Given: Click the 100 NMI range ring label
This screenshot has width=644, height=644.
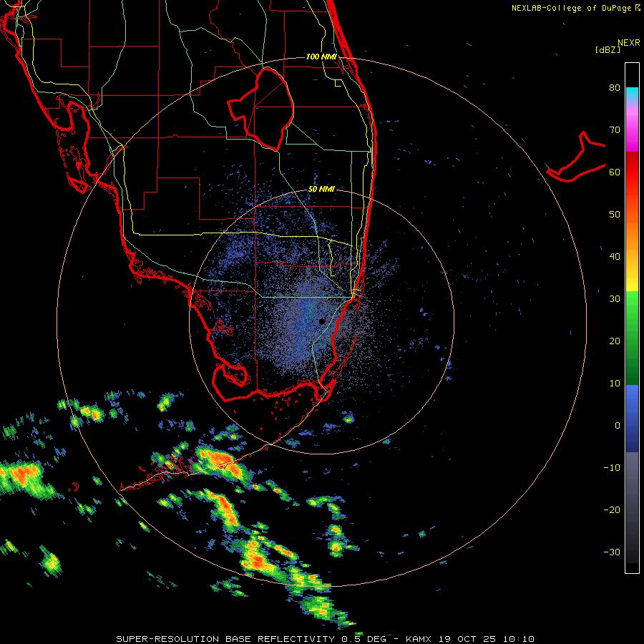Looking at the screenshot, I should (321, 57).
